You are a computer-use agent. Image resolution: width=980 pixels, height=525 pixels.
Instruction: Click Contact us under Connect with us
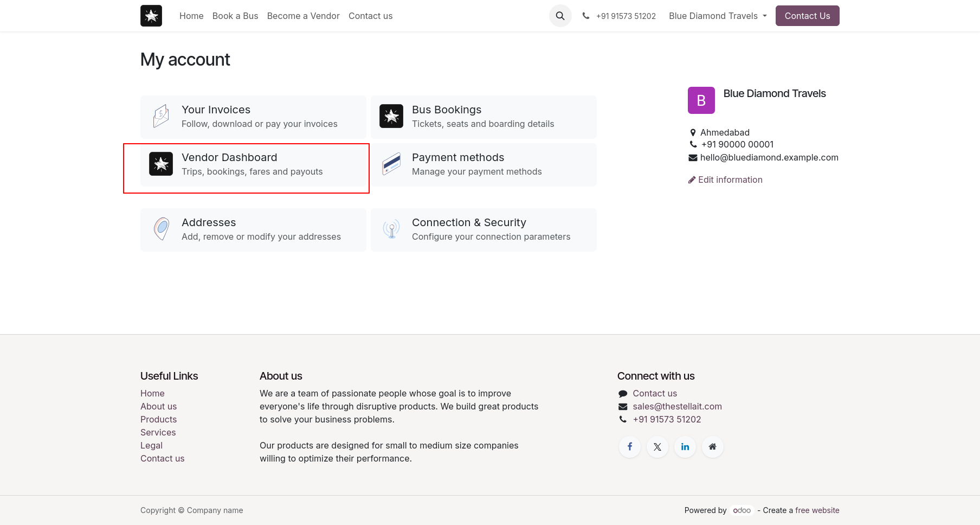click(655, 393)
